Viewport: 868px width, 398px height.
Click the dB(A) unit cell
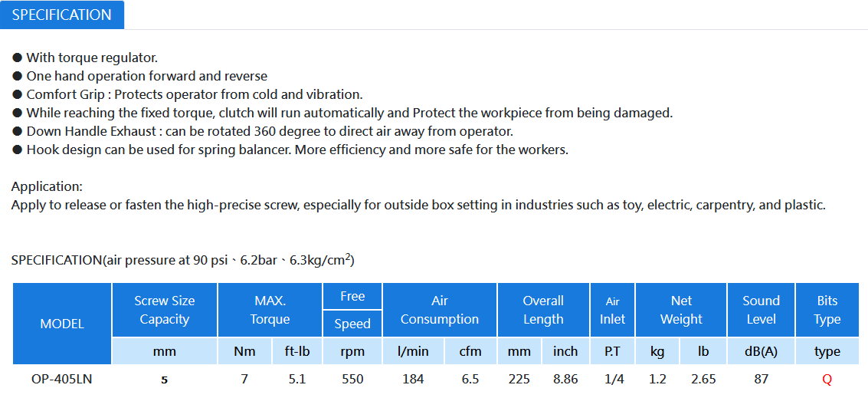click(x=761, y=351)
